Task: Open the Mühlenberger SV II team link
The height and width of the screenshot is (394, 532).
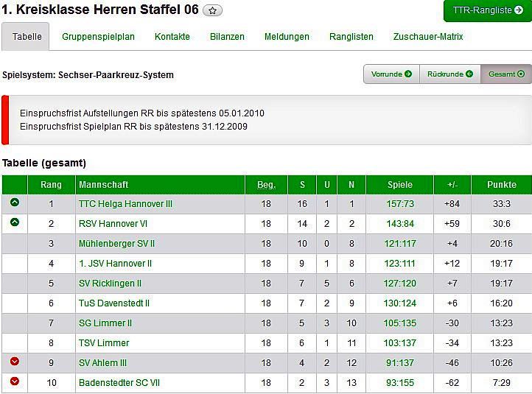Action: 116,244
